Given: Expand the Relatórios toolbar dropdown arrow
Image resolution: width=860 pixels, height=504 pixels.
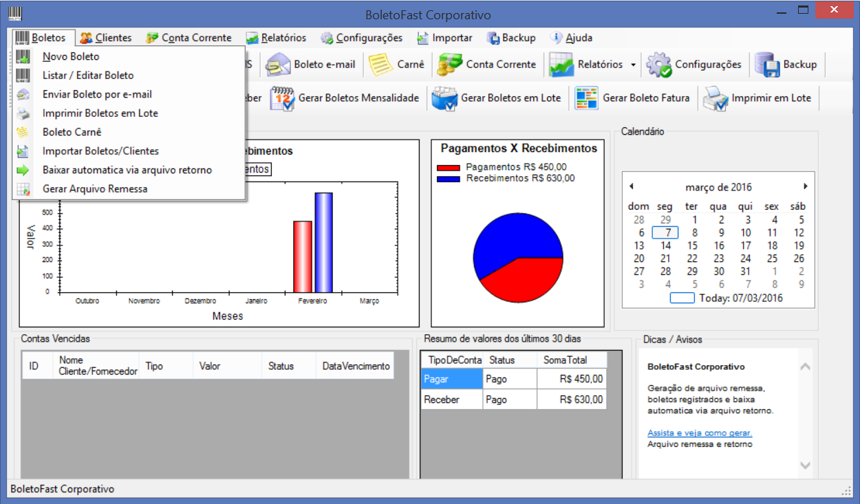Looking at the screenshot, I should point(632,65).
